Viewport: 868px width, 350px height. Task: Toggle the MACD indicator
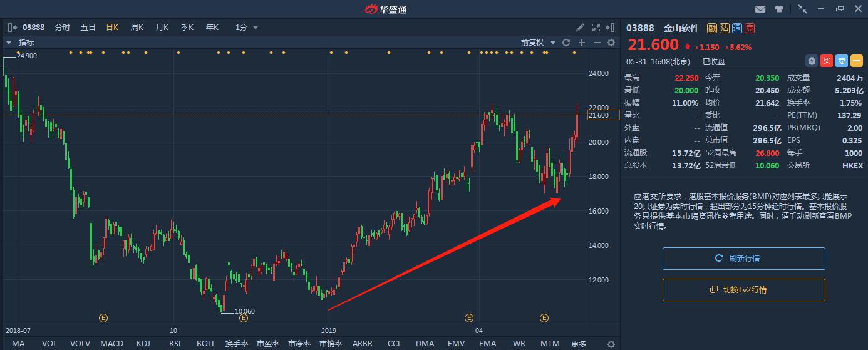[112, 344]
